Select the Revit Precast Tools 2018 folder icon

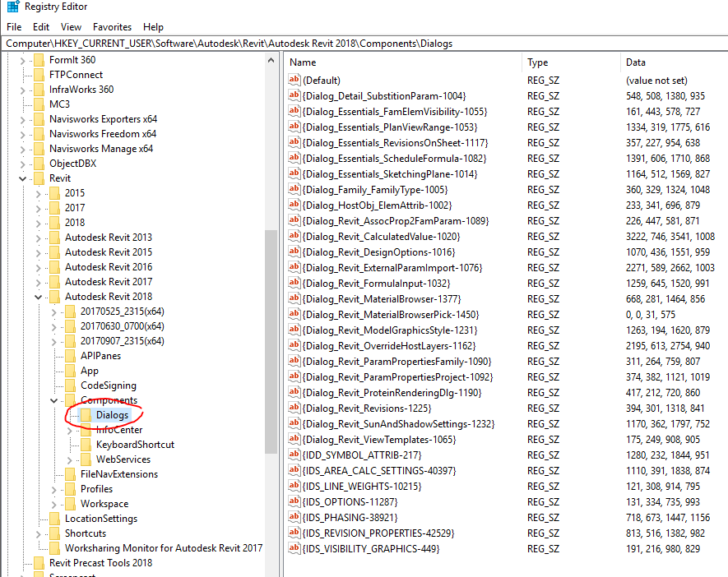pyautogui.click(x=39, y=563)
